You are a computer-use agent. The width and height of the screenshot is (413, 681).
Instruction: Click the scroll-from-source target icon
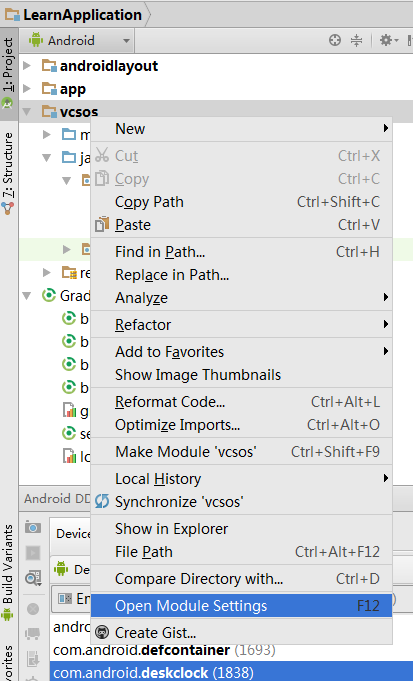coord(334,40)
